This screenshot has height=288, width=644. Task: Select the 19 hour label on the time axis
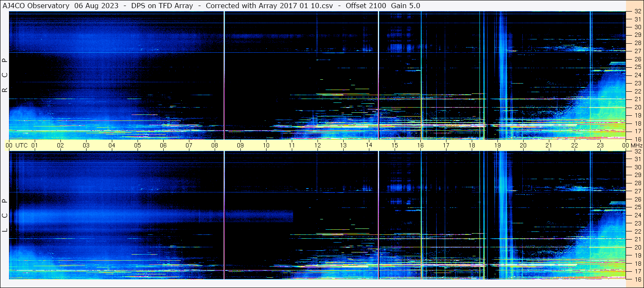pos(497,145)
